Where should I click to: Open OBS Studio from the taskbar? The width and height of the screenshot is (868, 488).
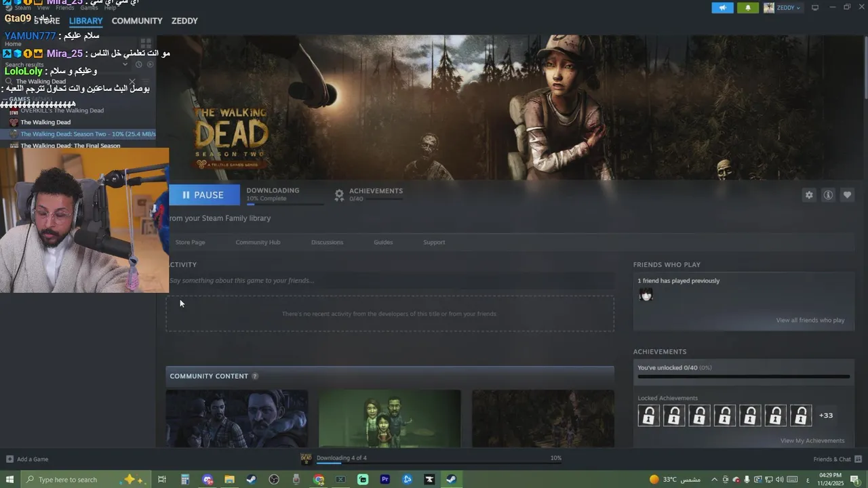tap(274, 479)
